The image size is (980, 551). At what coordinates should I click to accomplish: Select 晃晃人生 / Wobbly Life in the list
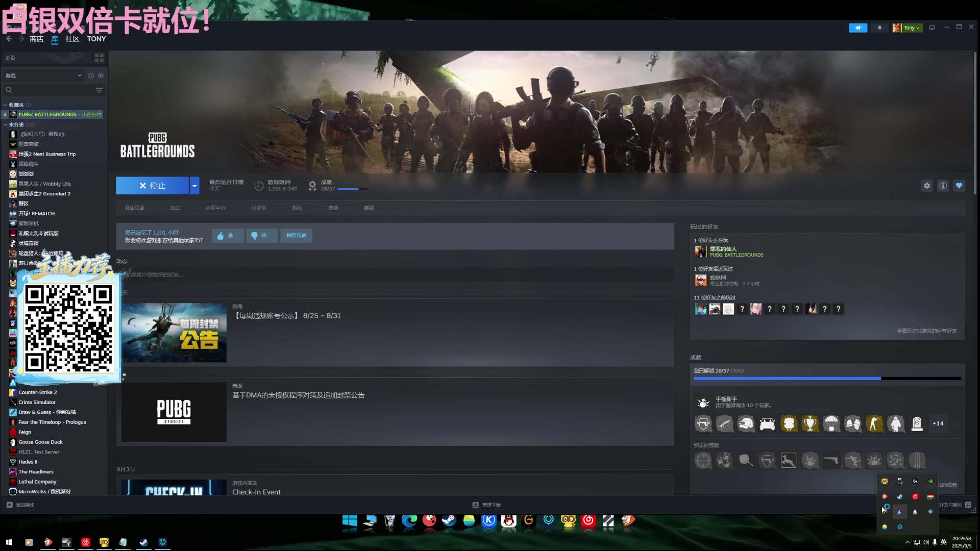(44, 184)
